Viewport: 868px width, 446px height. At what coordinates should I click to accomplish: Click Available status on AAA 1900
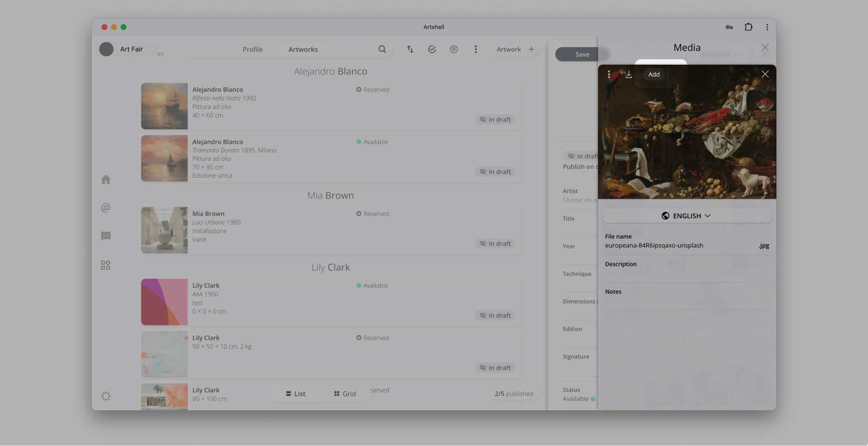[372, 286]
